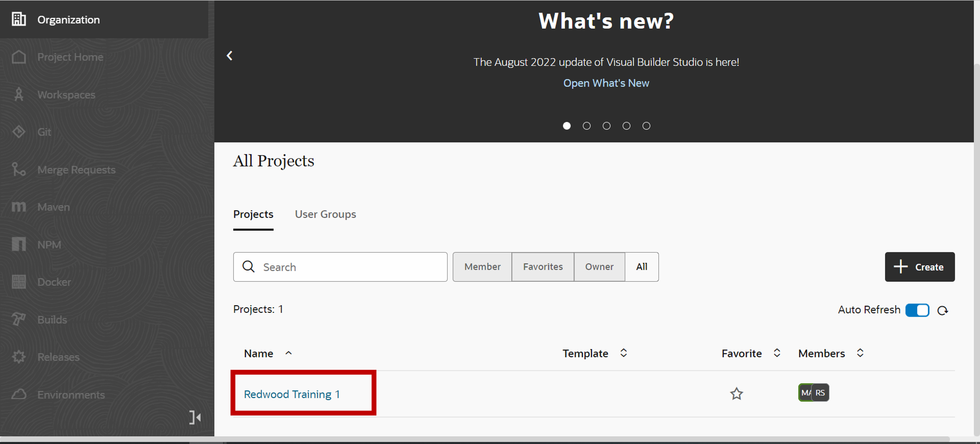Open Project Home house icon
This screenshot has width=980, height=444.
point(19,57)
